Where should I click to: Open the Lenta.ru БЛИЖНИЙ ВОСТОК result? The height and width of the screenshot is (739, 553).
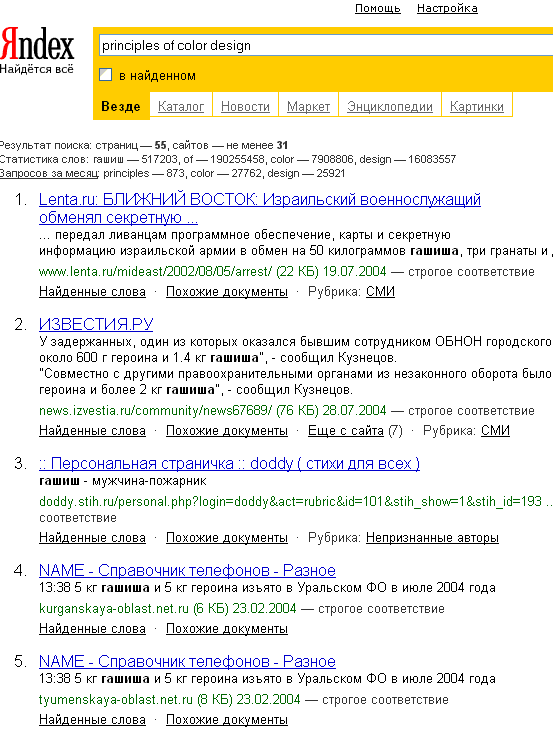point(260,208)
